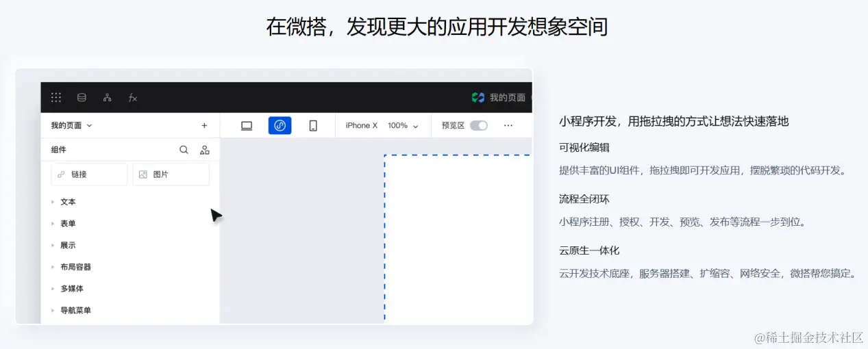Click the 云原生一体化 heading

click(x=589, y=250)
